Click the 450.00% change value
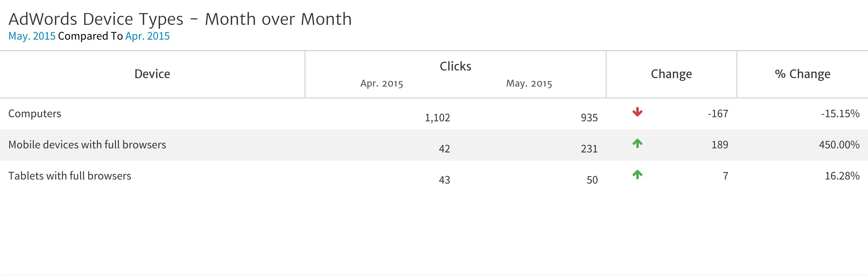Viewport: 868px width, 277px height. point(839,145)
